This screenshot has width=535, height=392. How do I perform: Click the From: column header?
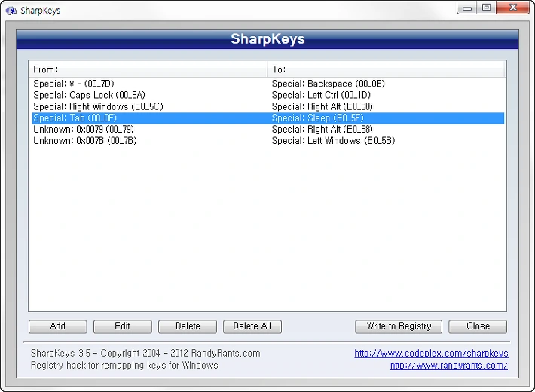pyautogui.click(x=148, y=69)
